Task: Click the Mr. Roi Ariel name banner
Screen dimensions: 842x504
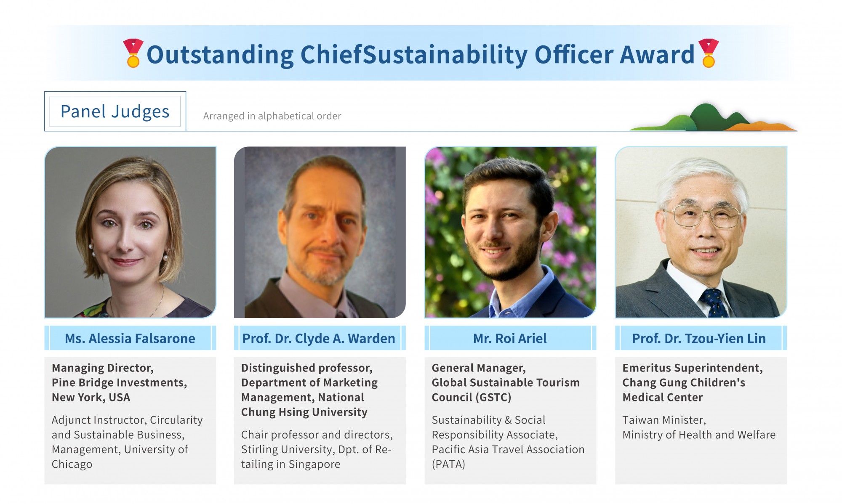Action: tap(510, 338)
